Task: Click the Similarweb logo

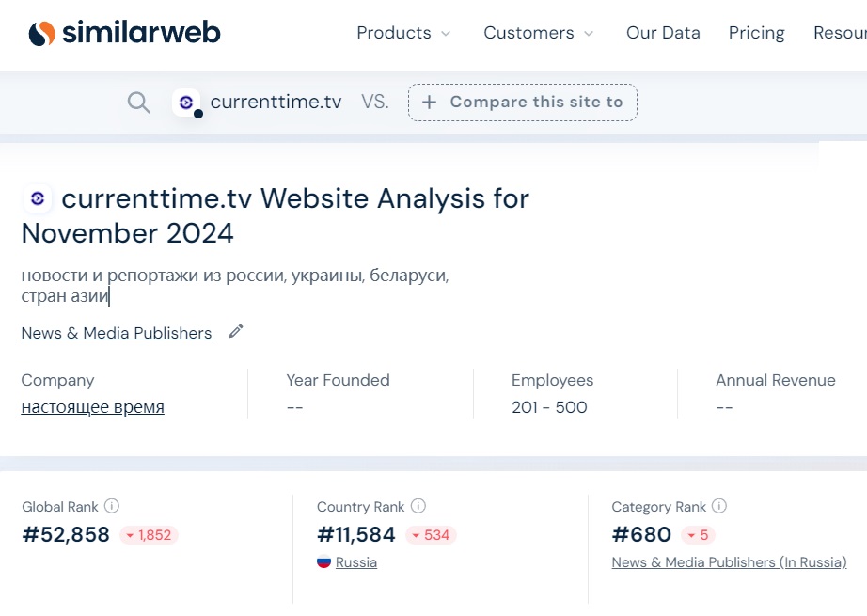Action: point(124,33)
